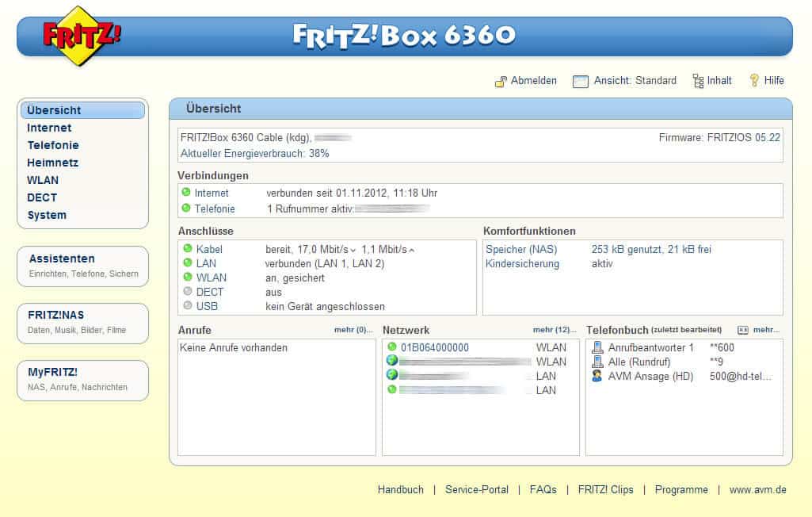This screenshot has height=517, width=812.
Task: Open the WLAN sidebar menu
Action: [43, 180]
